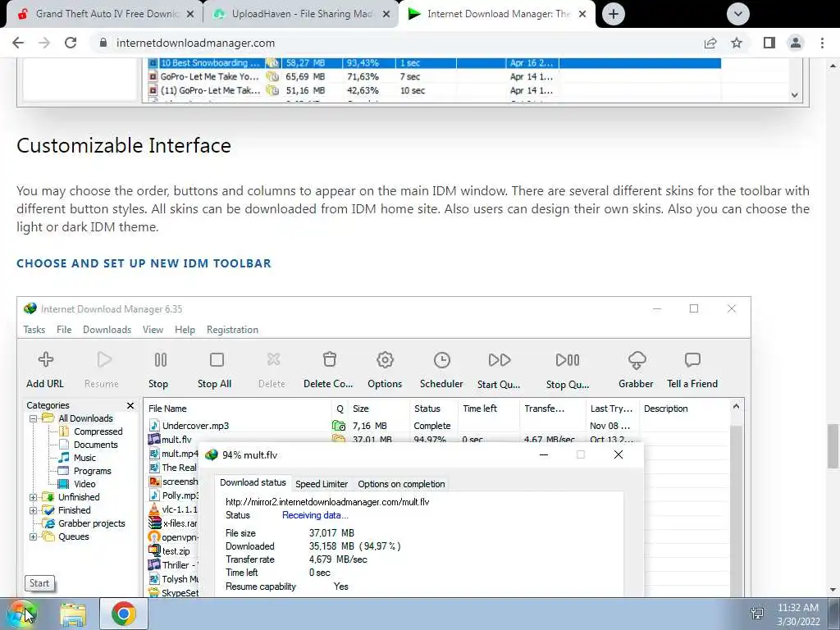Open the Chrome profile avatar icon
The height and width of the screenshot is (630, 840).
click(x=796, y=43)
